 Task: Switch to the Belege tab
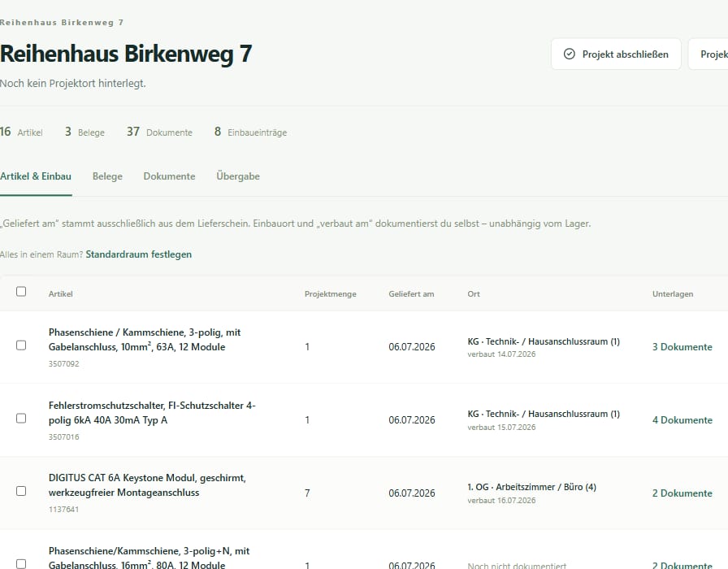coord(107,176)
